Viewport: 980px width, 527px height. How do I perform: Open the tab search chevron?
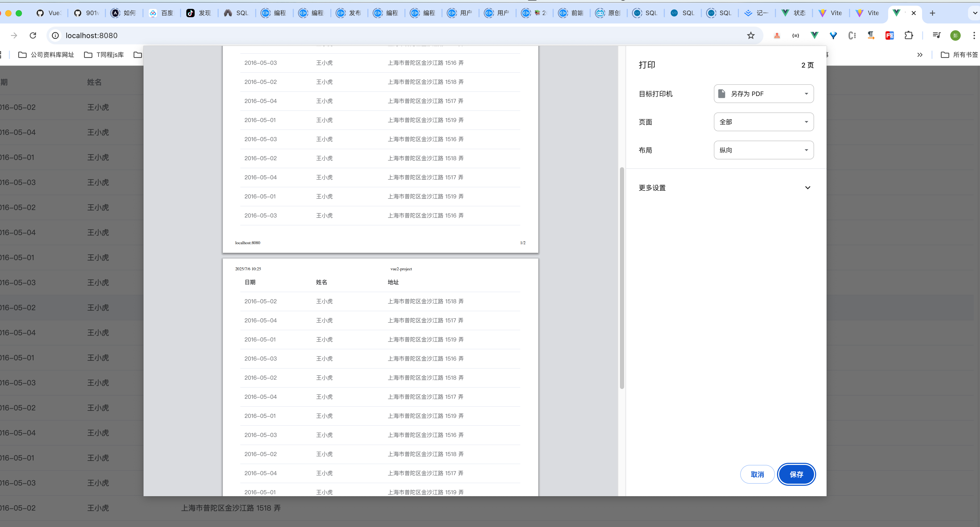(x=975, y=13)
